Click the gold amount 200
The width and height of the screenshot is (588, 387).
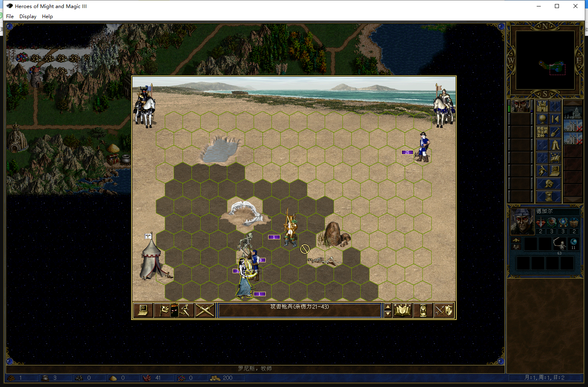(228, 378)
